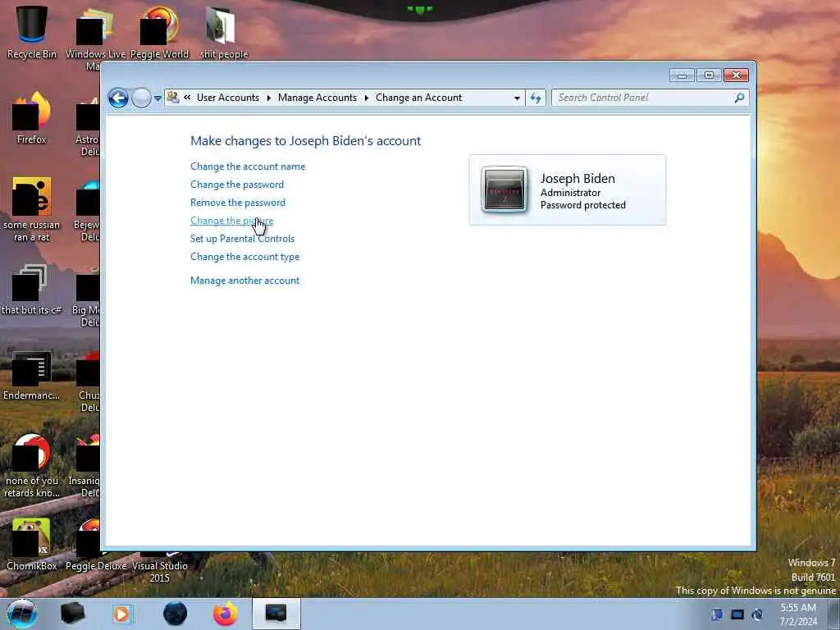Launch Peggle Deluxe from the desktop

(x=96, y=544)
